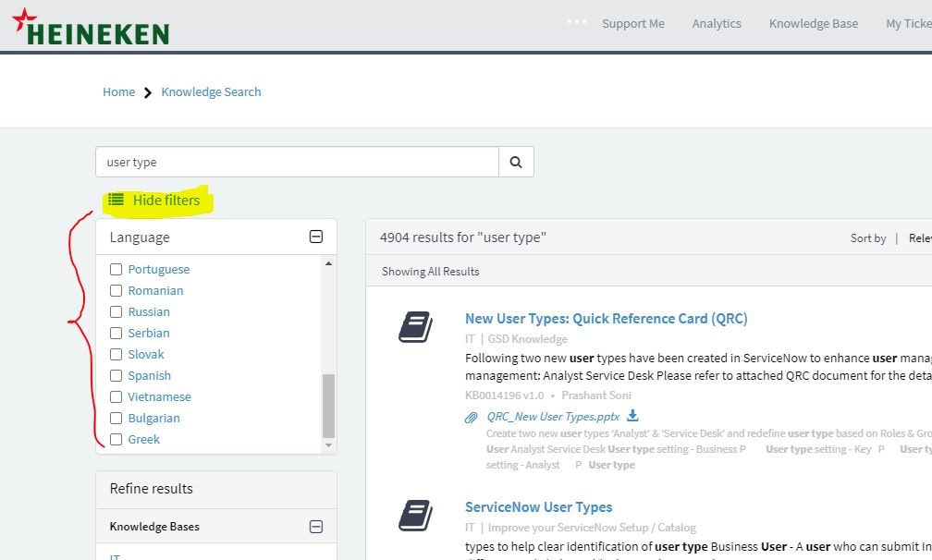Open the QRC_New User Types.pptx attachment
932x560 pixels.
(x=553, y=417)
